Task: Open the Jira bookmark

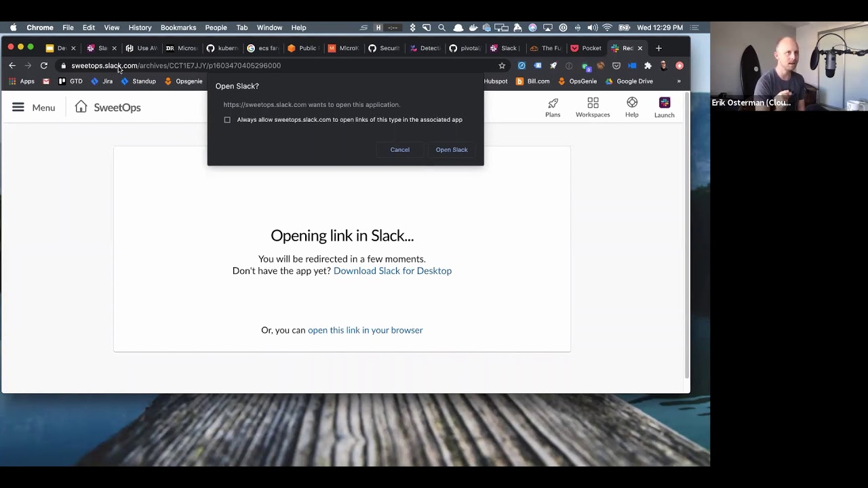Action: click(102, 81)
